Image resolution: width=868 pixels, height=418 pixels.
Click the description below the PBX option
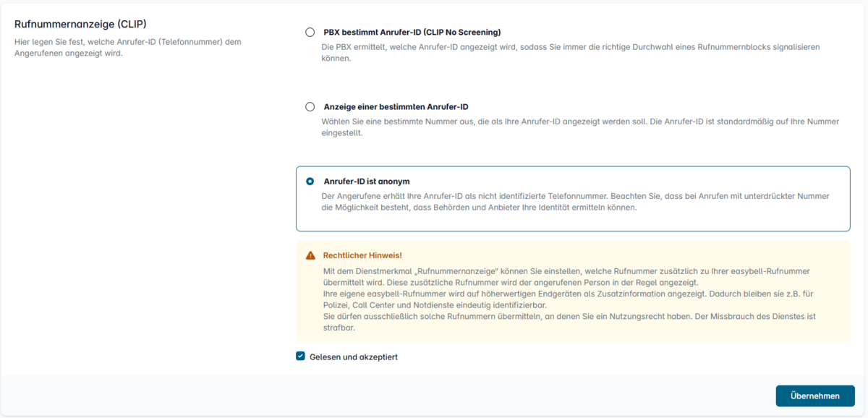tap(570, 52)
